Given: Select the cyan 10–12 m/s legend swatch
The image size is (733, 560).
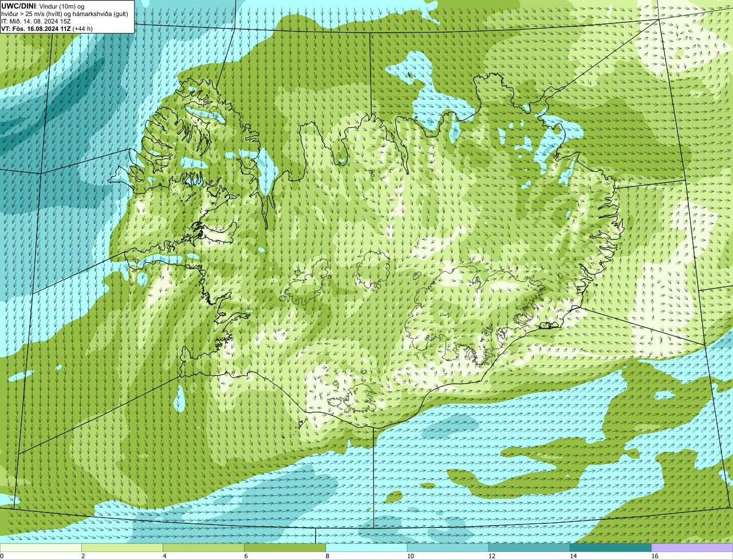Looking at the screenshot, I should coord(448,548).
